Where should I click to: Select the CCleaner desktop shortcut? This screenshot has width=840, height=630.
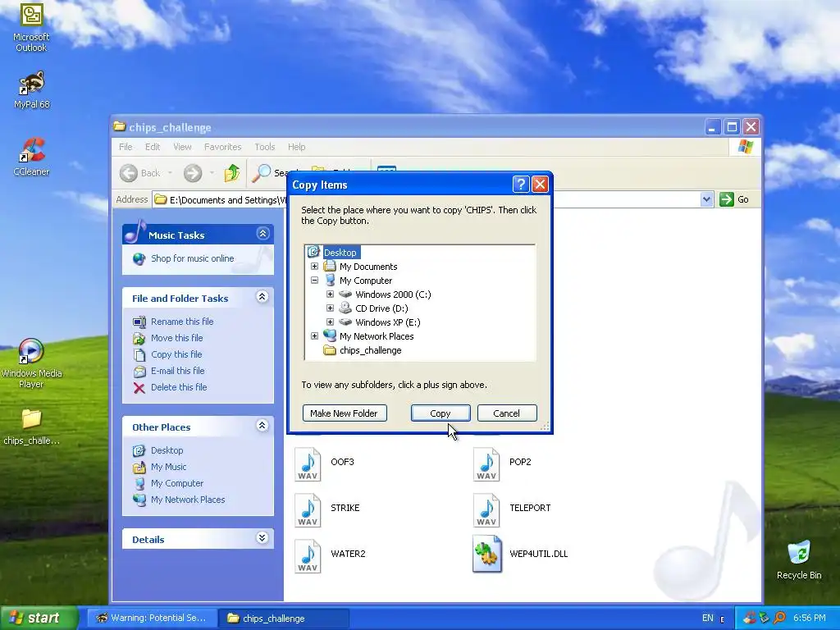(31, 157)
